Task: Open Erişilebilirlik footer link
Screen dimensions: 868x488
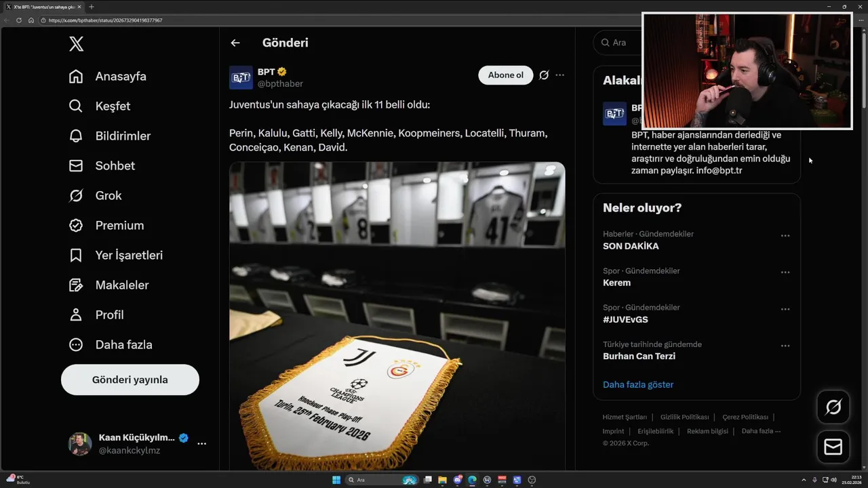Action: pos(655,431)
